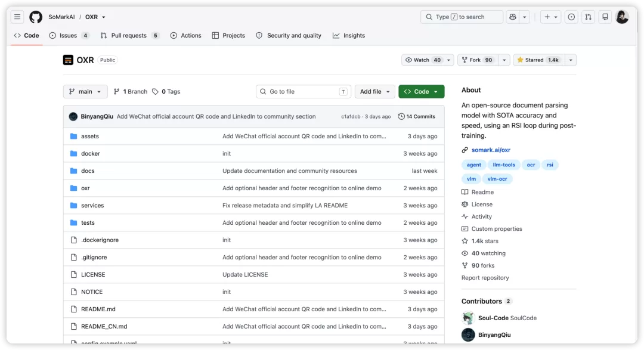
Task: Open the hamburger navigation menu
Action: (x=17, y=17)
